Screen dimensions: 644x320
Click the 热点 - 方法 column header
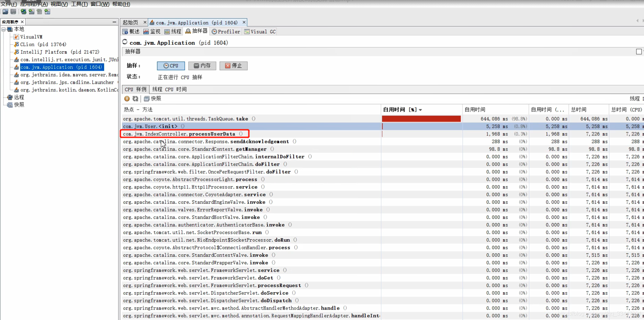(x=251, y=110)
